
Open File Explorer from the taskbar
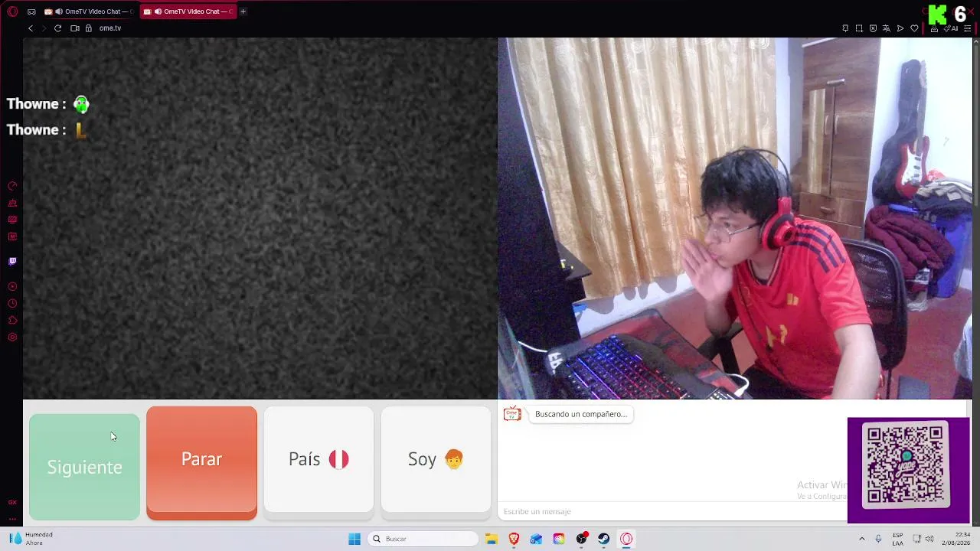pos(492,539)
